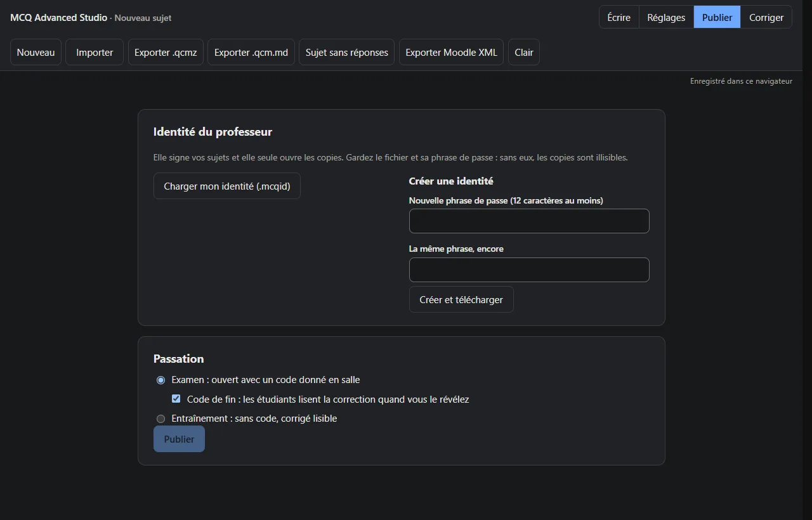This screenshot has height=520, width=812.
Task: Select the Publier tab
Action: click(x=717, y=17)
